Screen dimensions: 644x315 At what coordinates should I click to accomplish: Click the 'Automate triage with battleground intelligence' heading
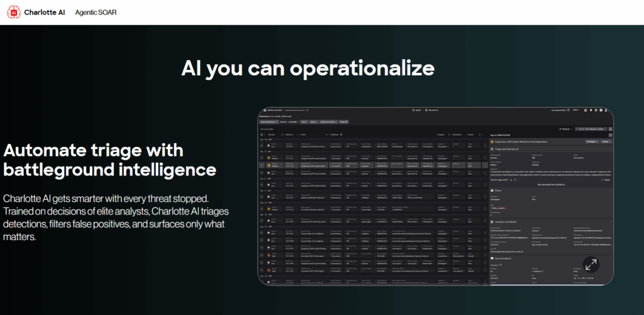coord(109,160)
